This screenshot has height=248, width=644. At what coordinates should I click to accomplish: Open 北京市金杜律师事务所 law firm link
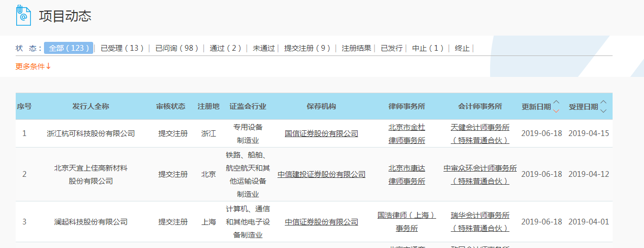(407, 133)
